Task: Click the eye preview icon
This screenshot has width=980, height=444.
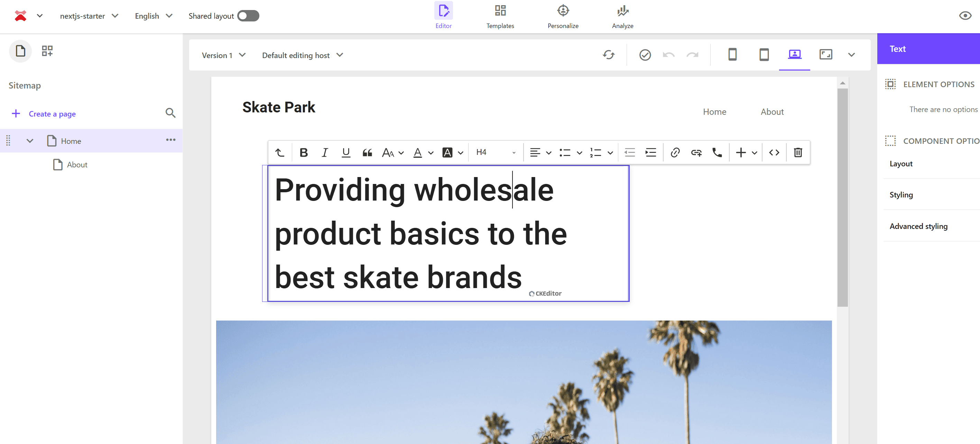Action: click(x=965, y=16)
